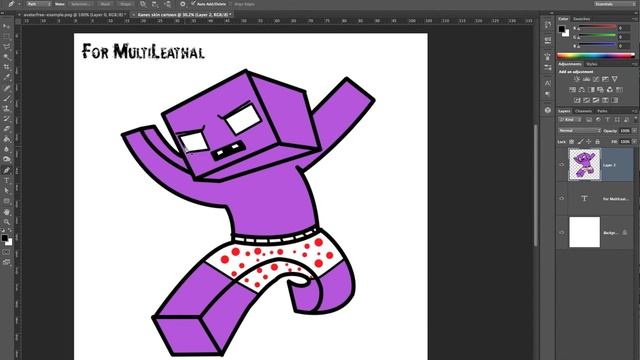Select the History Brush tool
640x360 pixels.
tap(6, 119)
